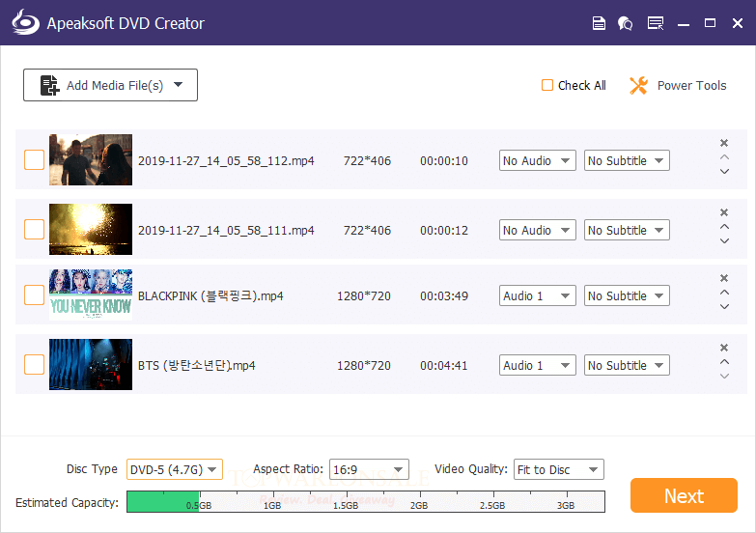This screenshot has height=533, width=756.
Task: Open subtitle dropdown for 2019-11-27_14_05_58_111.mp4
Action: tap(627, 230)
